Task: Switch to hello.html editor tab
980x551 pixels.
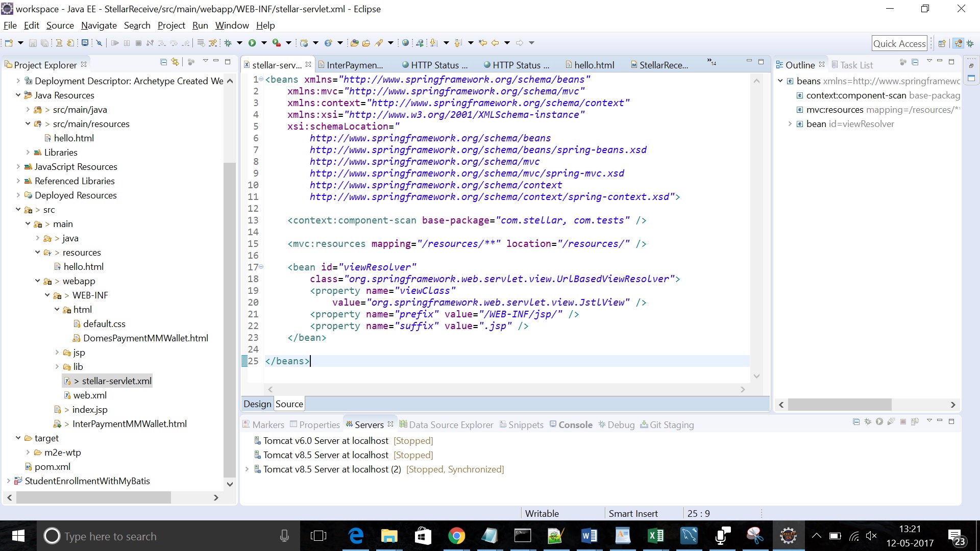Action: [594, 65]
